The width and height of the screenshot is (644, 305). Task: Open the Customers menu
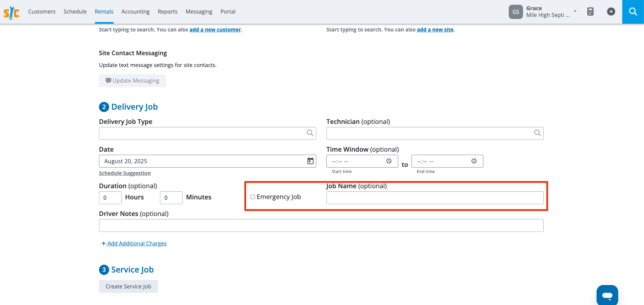point(42,12)
